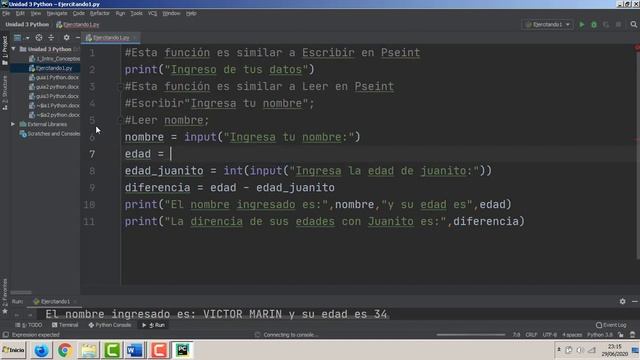Toggle the Structure side tool window tab
This screenshot has width=640, height=360.
pyautogui.click(x=5, y=93)
